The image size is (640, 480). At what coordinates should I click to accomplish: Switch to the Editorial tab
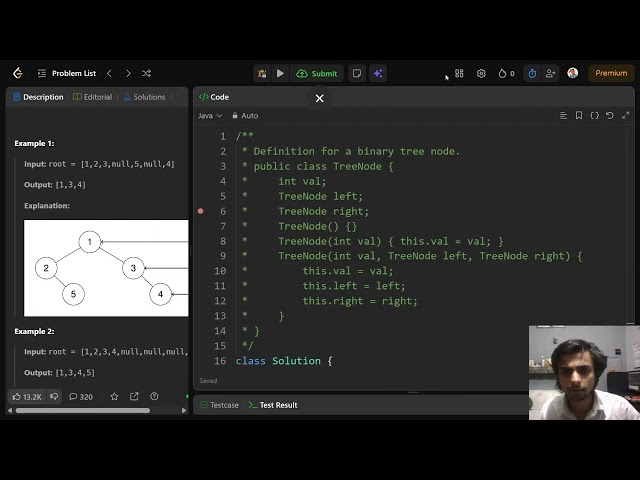click(92, 97)
